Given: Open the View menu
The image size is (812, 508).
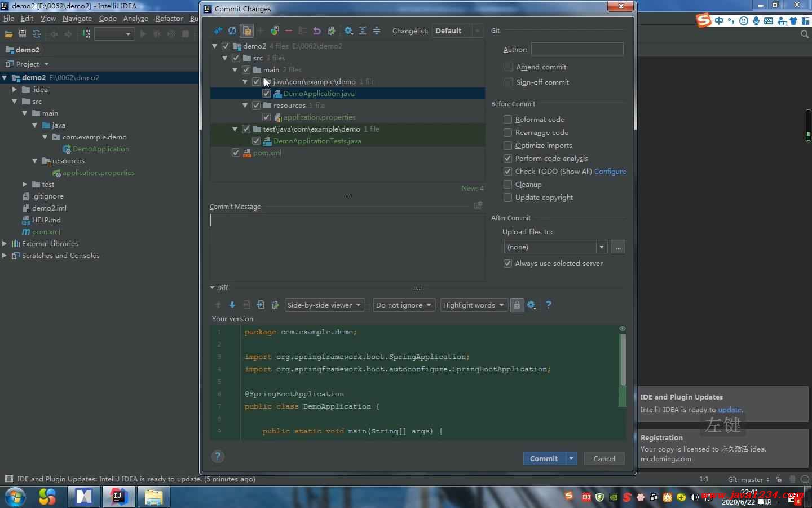Looking at the screenshot, I should point(48,18).
